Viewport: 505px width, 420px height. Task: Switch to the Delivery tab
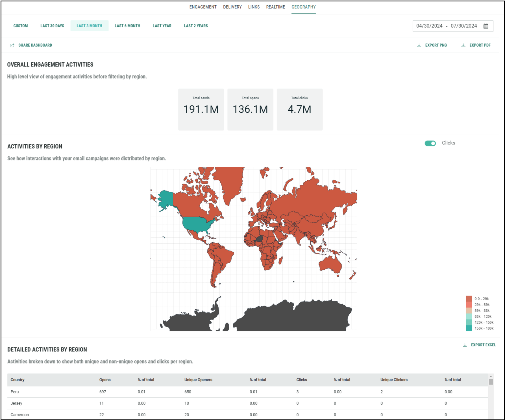[232, 7]
